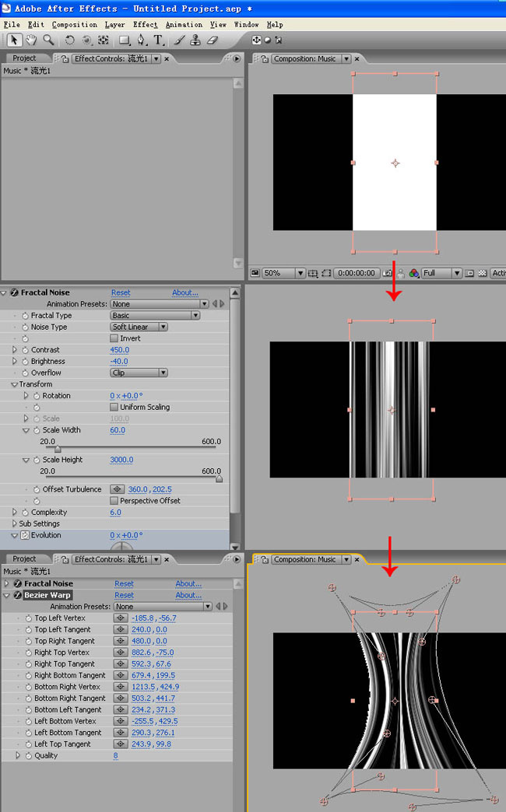506x812 pixels.
Task: Select the Rectangular Mask tool
Action: (124, 40)
